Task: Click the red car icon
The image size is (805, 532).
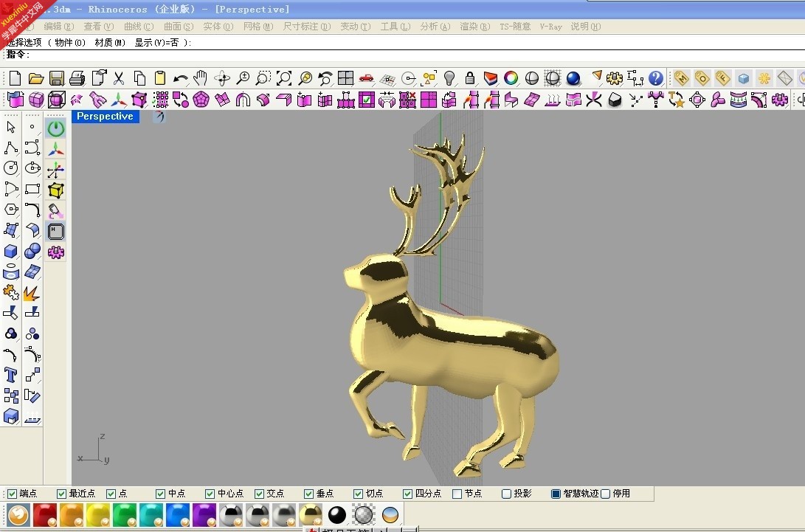Action: tap(366, 78)
